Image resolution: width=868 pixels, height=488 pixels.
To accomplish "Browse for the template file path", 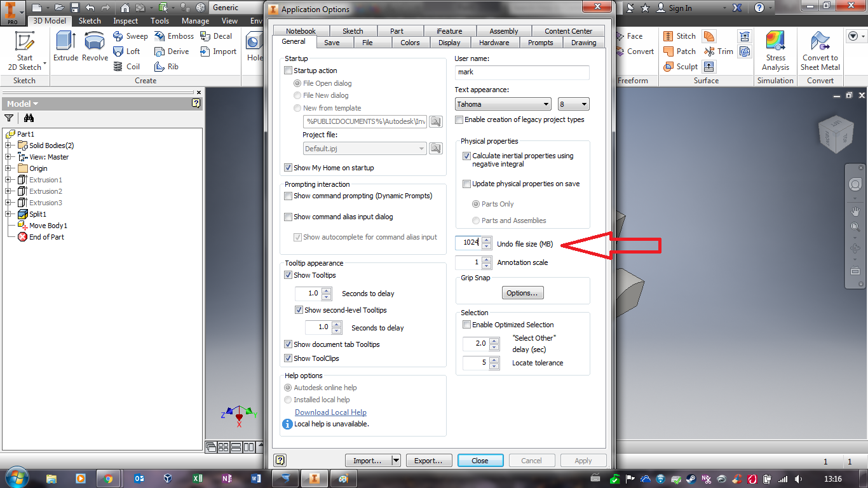I will coord(435,121).
